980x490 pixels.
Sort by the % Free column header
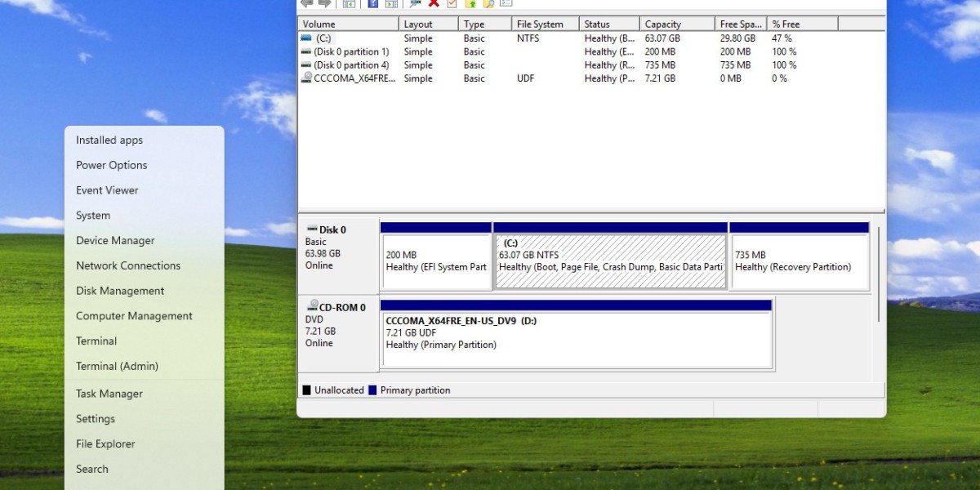click(803, 24)
